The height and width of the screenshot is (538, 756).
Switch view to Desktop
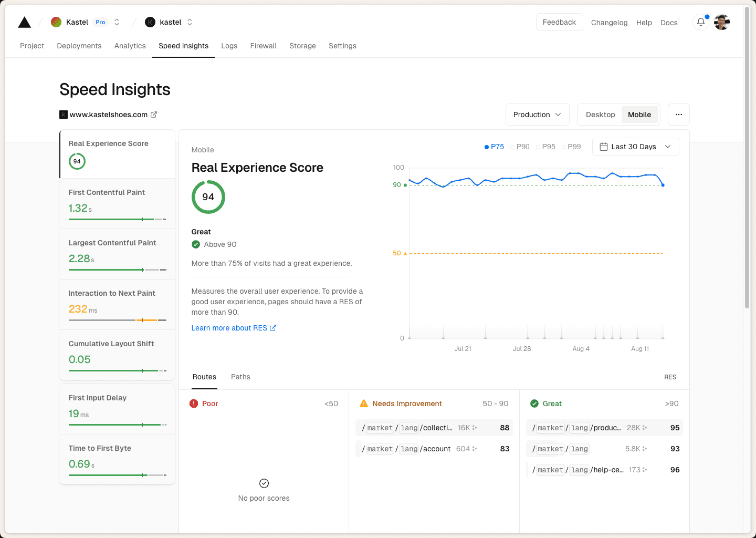click(x=600, y=115)
